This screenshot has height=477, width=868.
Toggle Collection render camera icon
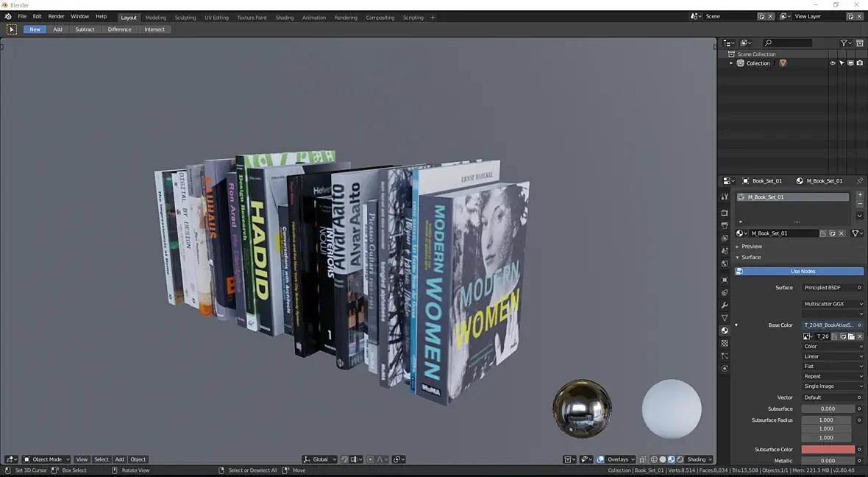860,63
